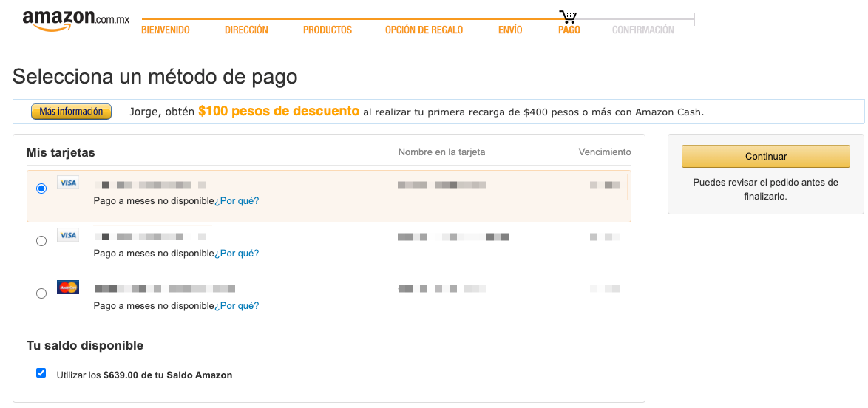This screenshot has height=408, width=868.
Task: Go to the OPCIÓN DE REGALO step
Action: pos(424,30)
